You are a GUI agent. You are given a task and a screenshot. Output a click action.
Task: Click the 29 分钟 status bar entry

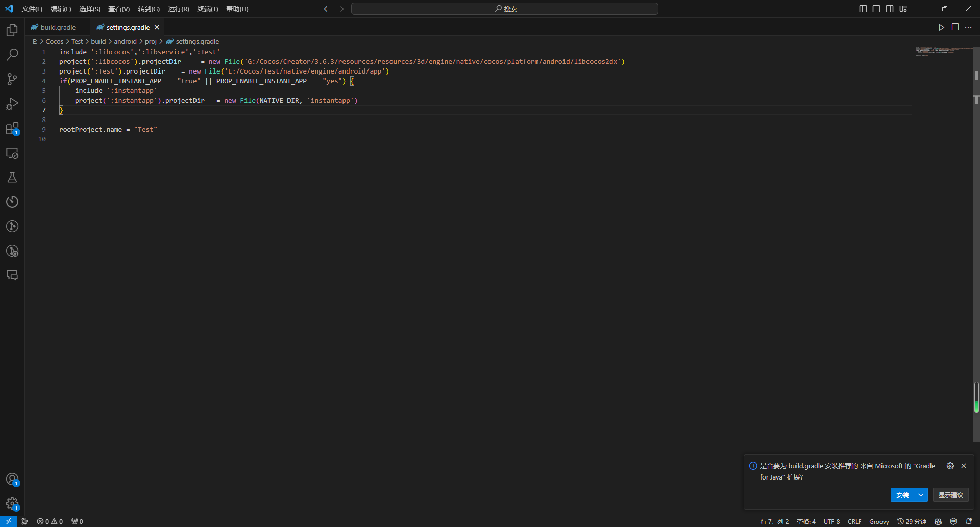[912, 521]
